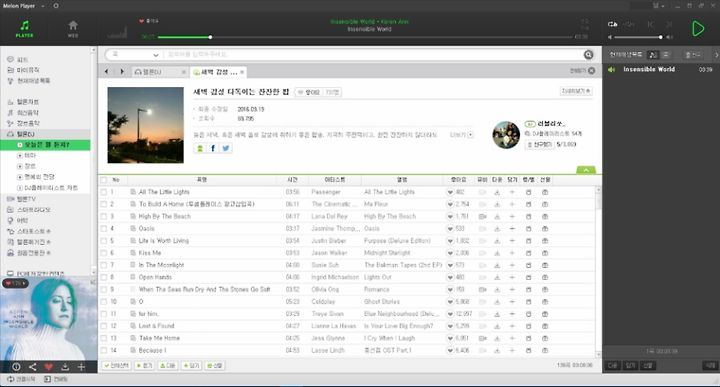Image resolution: width=720 pixels, height=387 pixels.
Task: Click red heart under cover art
Action: coord(49,366)
